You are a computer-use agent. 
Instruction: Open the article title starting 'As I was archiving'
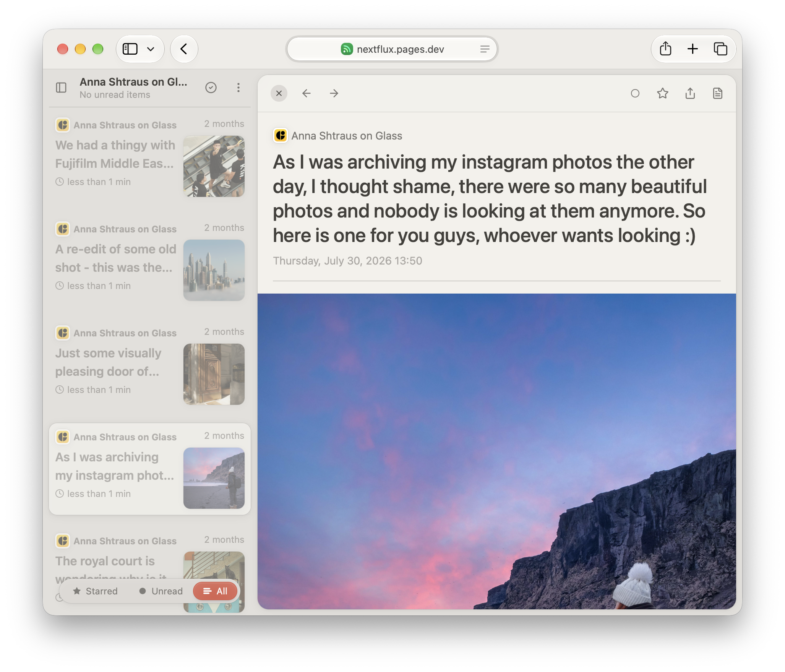point(490,199)
